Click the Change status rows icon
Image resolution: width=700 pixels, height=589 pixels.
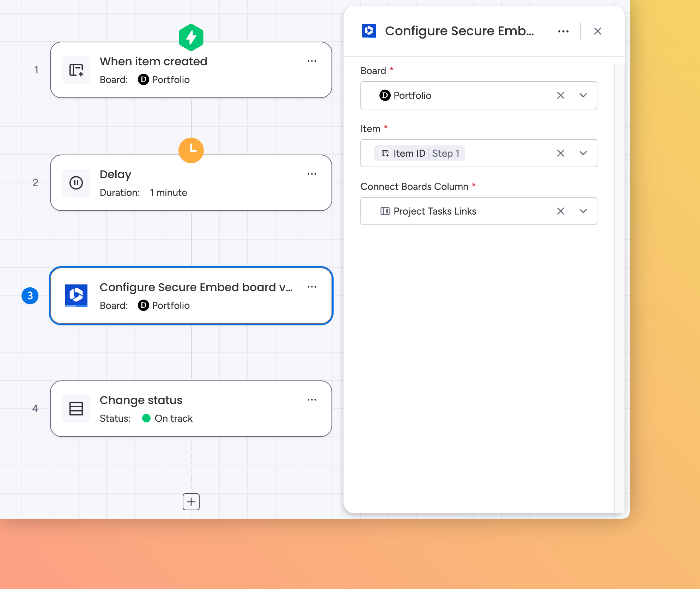tap(76, 409)
